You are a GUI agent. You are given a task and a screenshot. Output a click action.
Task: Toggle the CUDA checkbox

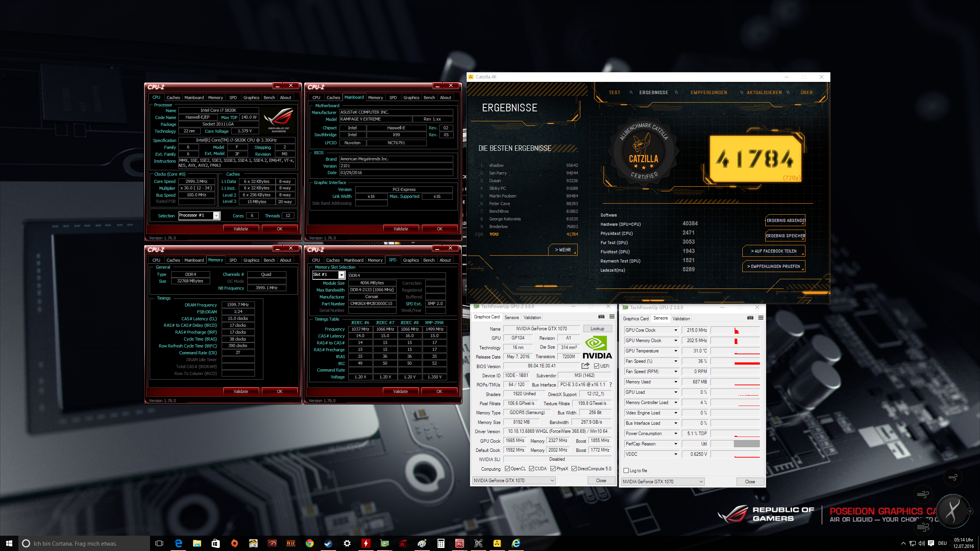[531, 469]
